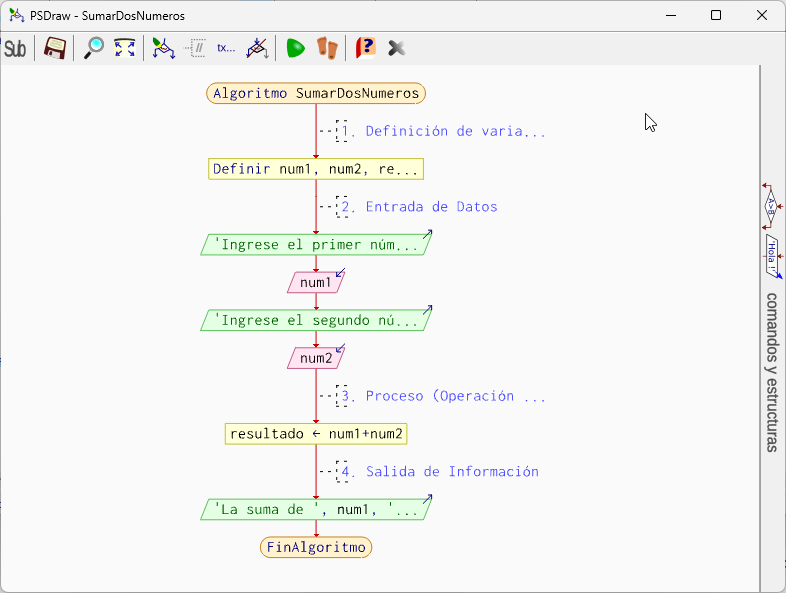Click the Sub (subprocess) toolbar button

point(15,48)
